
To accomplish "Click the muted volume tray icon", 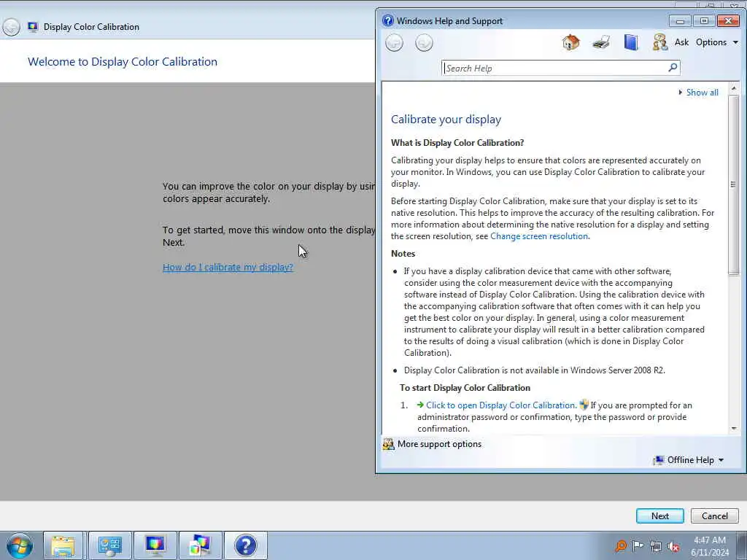I will (673, 546).
